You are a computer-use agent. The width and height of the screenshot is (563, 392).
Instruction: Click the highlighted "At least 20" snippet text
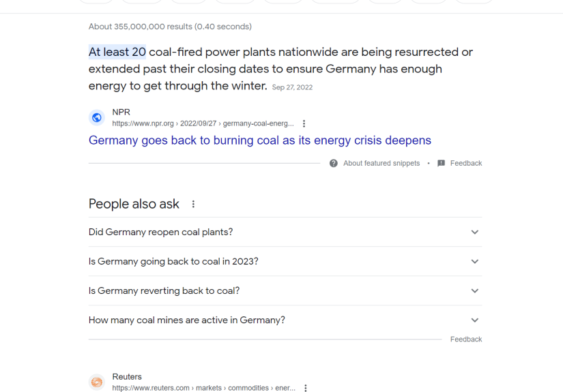click(117, 52)
